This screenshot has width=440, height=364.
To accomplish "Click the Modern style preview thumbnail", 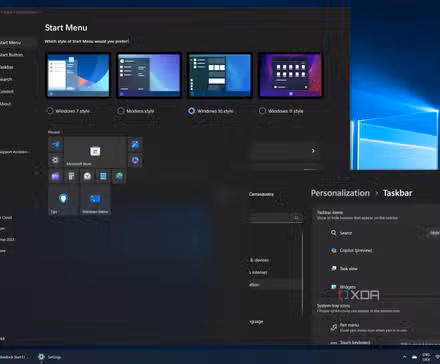I will (x=149, y=75).
